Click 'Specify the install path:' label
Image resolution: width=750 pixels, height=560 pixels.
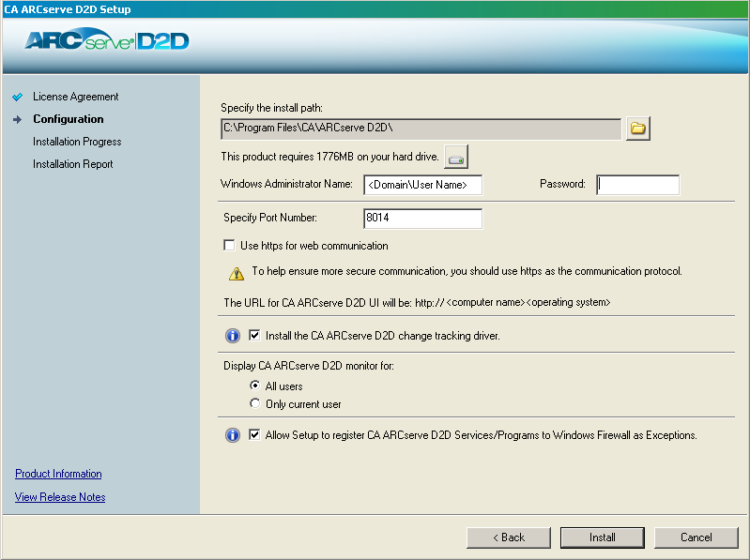point(271,108)
